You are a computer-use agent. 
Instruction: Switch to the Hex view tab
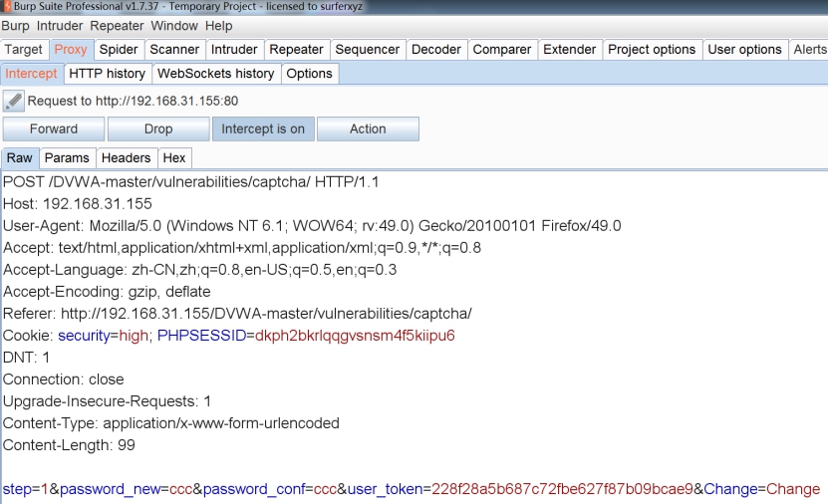click(x=174, y=157)
